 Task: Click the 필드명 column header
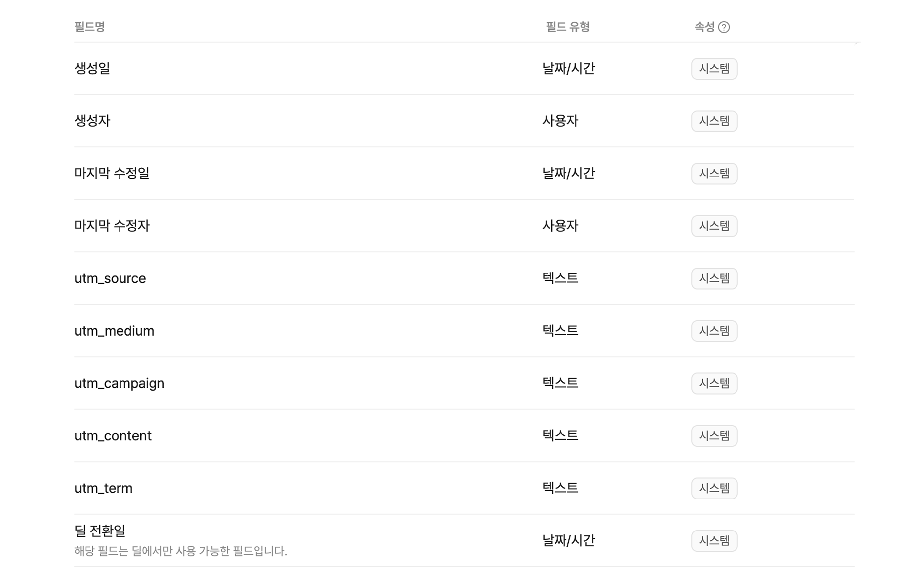tap(89, 27)
